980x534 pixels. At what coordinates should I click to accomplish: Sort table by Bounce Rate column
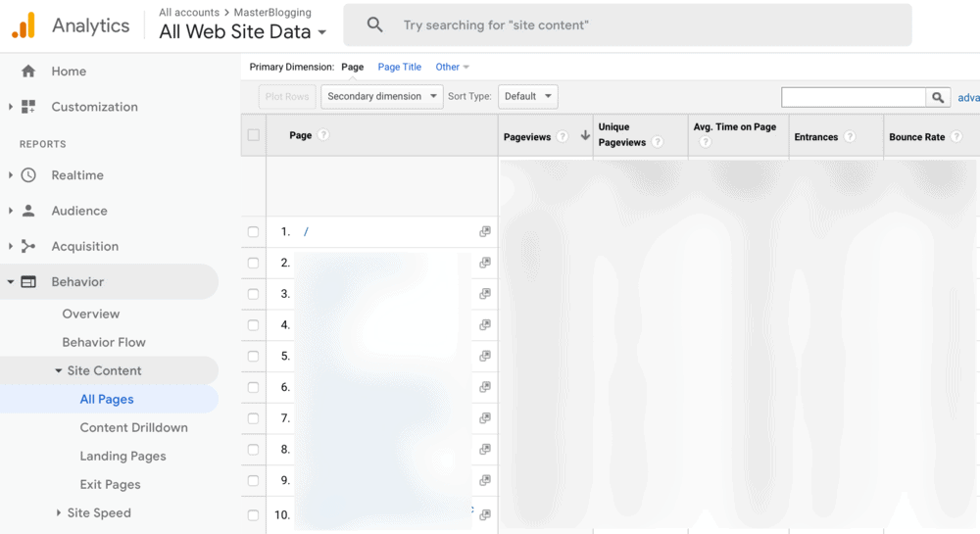click(x=917, y=137)
